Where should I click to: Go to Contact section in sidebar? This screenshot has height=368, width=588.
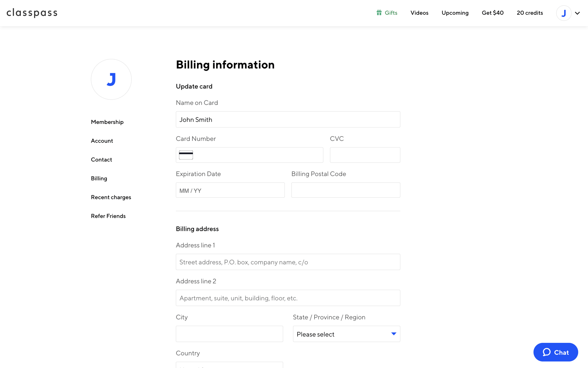pos(101,159)
